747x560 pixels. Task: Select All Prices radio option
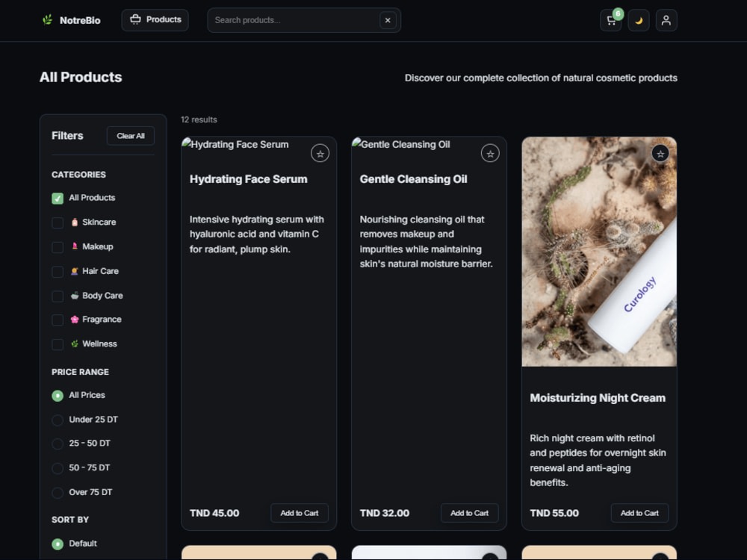click(x=58, y=396)
